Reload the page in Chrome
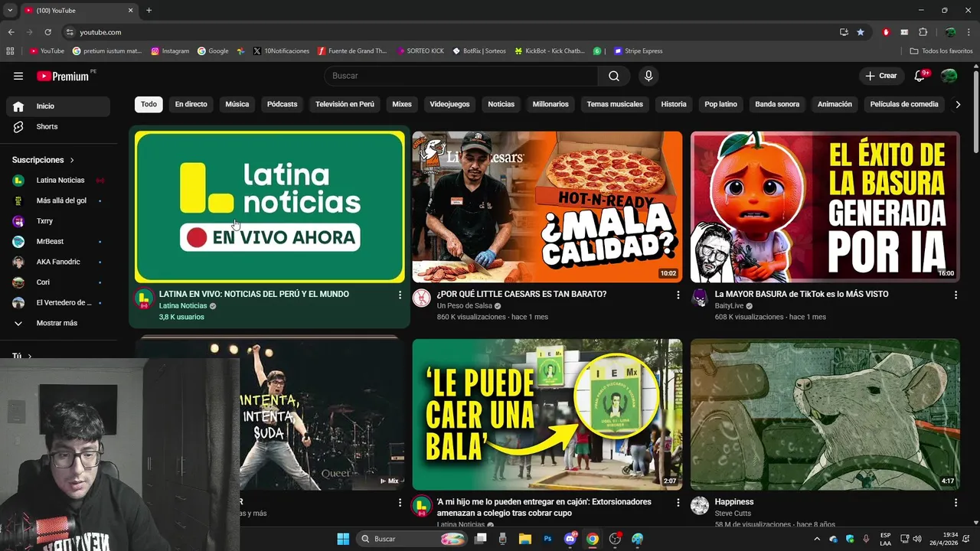The height and width of the screenshot is (551, 980). tap(47, 32)
